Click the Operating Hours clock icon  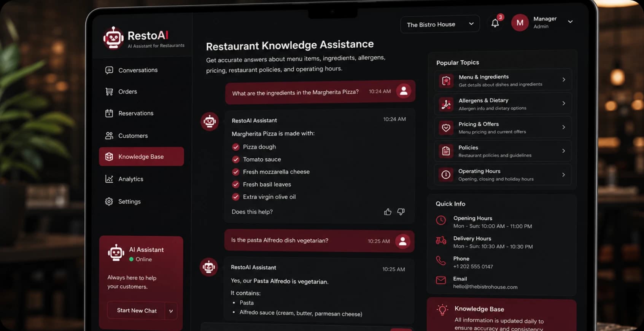coord(446,175)
